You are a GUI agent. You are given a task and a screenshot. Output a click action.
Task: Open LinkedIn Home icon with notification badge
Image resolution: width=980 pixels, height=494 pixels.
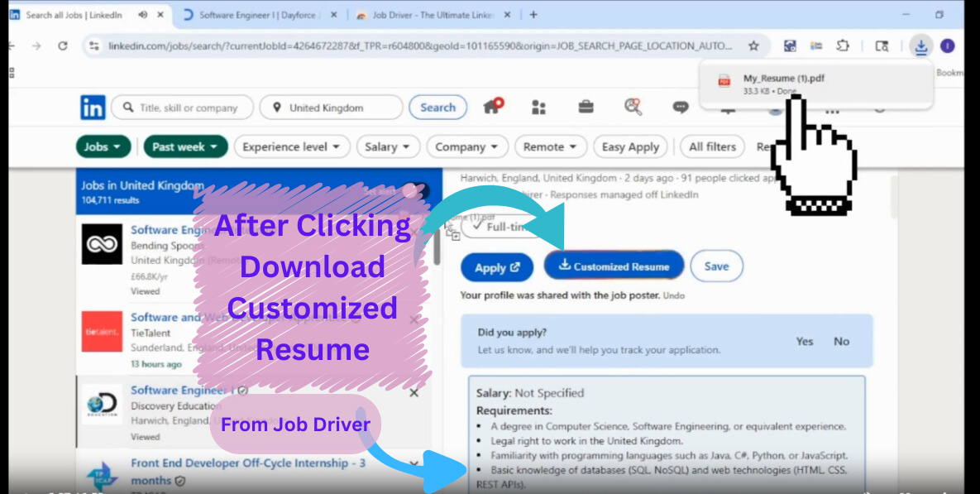pyautogui.click(x=493, y=107)
